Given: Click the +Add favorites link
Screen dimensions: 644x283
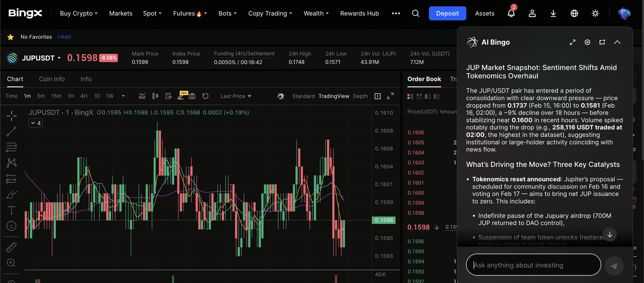Looking at the screenshot, I should point(64,37).
